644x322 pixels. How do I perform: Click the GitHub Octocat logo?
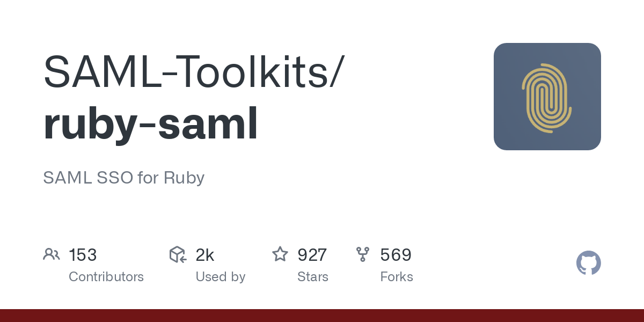coord(589,263)
